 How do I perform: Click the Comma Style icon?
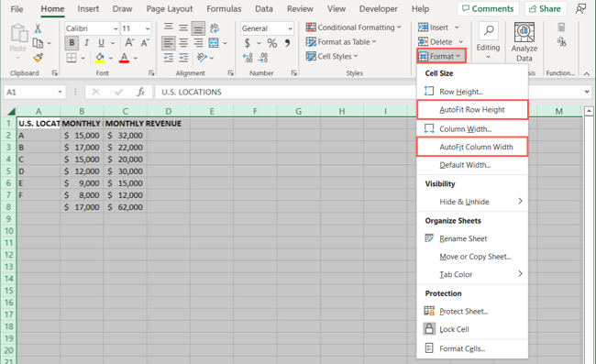point(287,43)
